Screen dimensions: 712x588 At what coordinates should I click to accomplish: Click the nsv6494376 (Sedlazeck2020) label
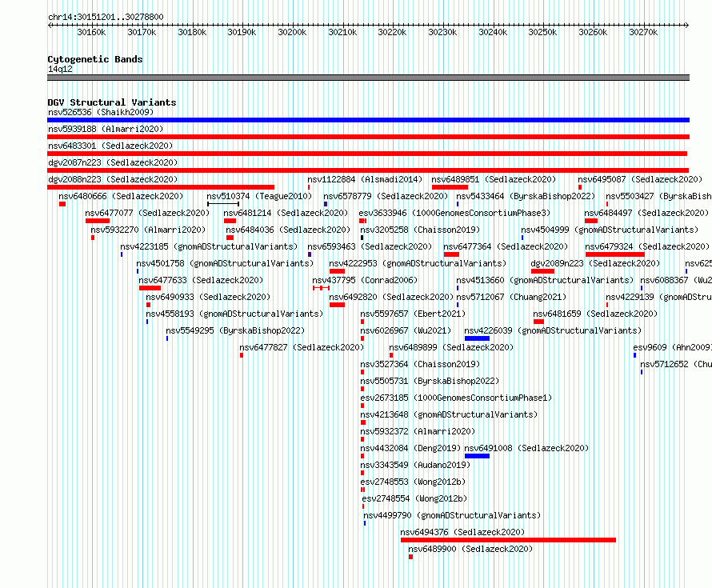462,532
